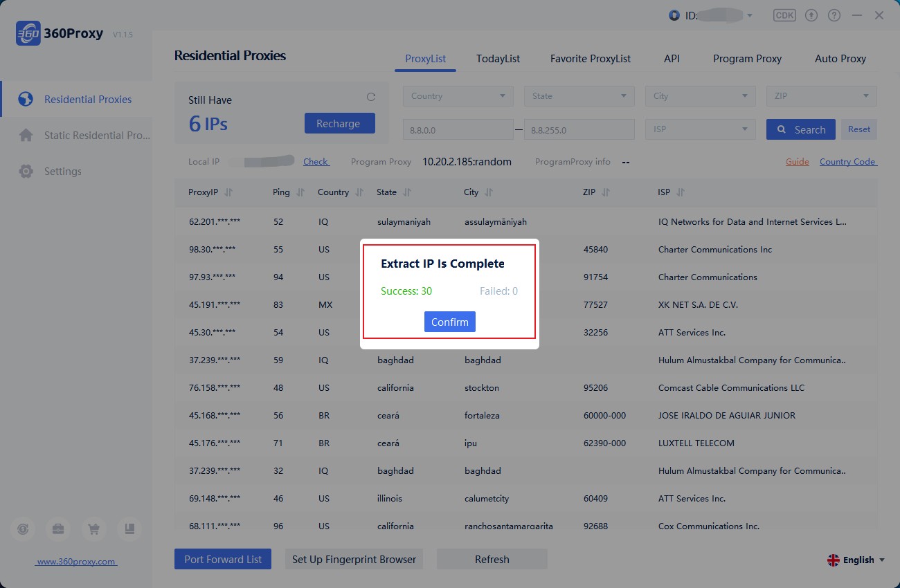Select the row with ISP XK NET S.A. DE C.V.
The width and height of the screenshot is (900, 588).
click(526, 305)
